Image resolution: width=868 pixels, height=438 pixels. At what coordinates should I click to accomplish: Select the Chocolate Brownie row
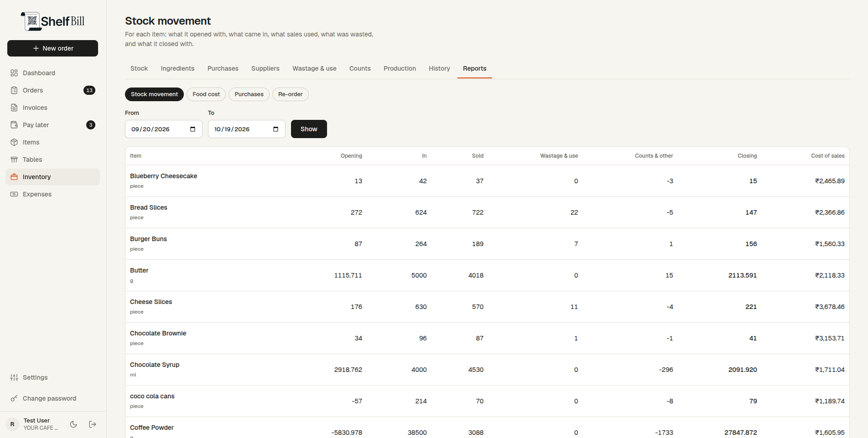coord(487,338)
